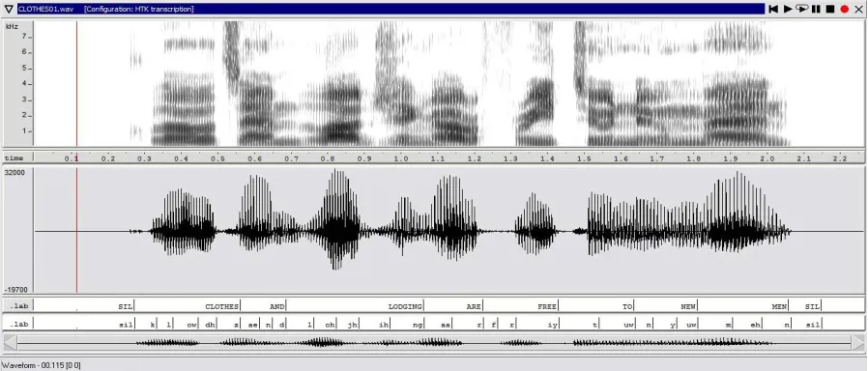Click the 'Waveform - 00.115' status bar text
The height and width of the screenshot is (371, 868).
tap(41, 365)
